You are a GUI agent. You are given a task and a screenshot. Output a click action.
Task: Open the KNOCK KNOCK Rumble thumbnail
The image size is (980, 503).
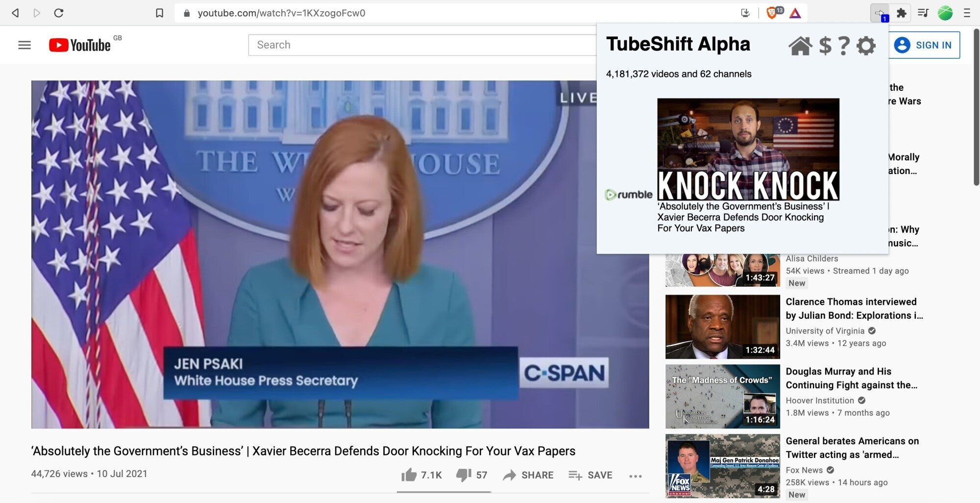point(748,150)
